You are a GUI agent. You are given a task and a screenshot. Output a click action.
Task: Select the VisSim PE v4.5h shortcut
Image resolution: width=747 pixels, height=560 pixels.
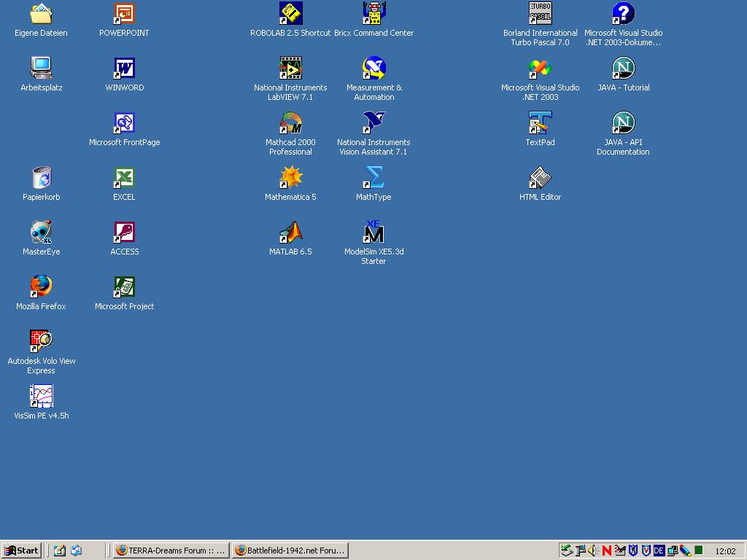41,396
